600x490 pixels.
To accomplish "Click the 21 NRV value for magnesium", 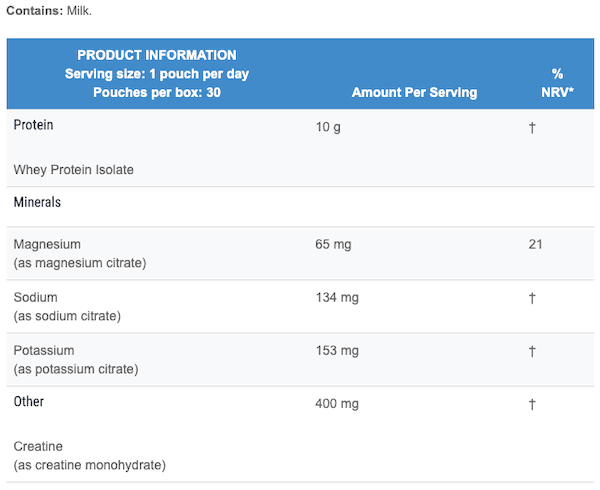I will point(535,244).
